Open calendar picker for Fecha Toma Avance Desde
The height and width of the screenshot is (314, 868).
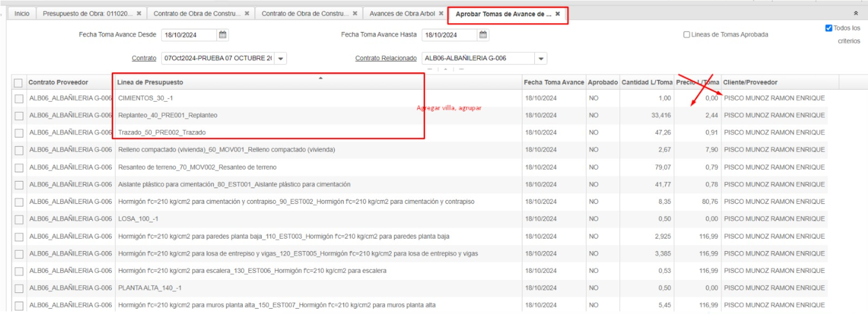(x=222, y=35)
